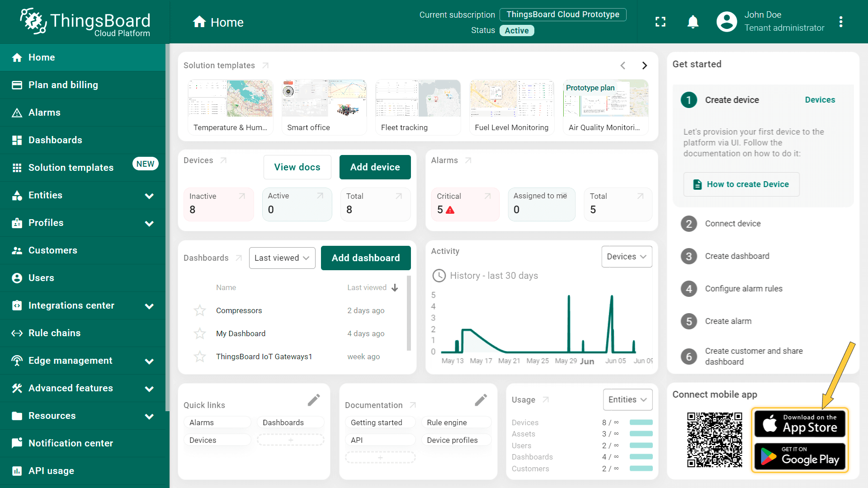Toggle fullscreen mode icon
The image size is (868, 488).
point(660,22)
